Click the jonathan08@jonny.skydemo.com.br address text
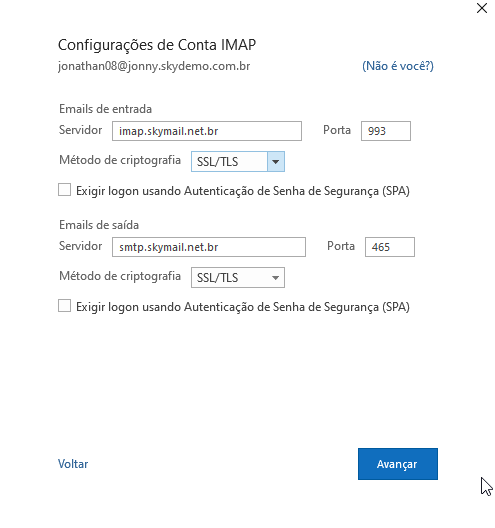495x528 pixels. pos(154,66)
